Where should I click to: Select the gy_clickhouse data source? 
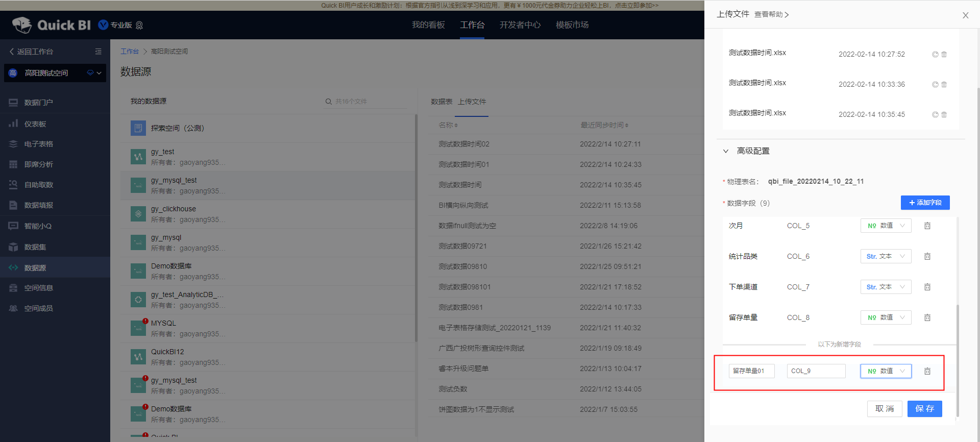pyautogui.click(x=268, y=214)
